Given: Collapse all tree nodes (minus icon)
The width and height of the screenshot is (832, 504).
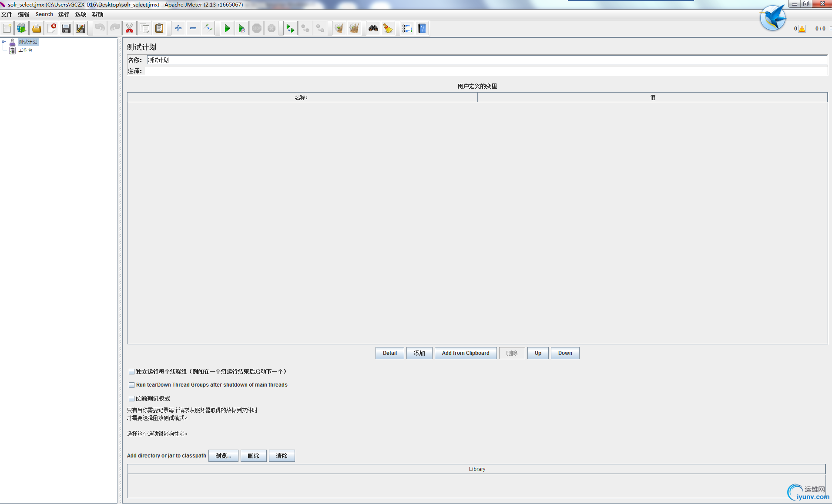Looking at the screenshot, I should click(x=193, y=29).
